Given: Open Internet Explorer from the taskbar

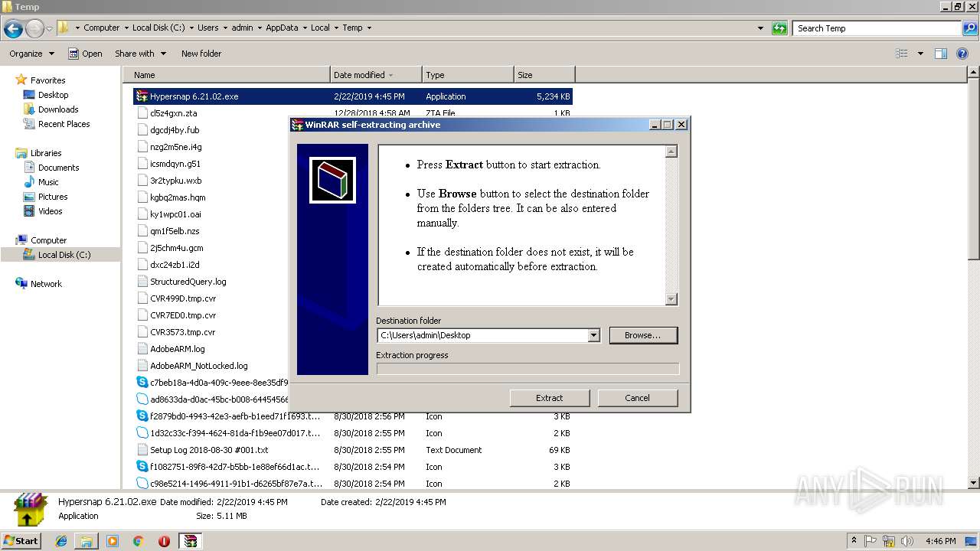Looking at the screenshot, I should click(x=61, y=541).
